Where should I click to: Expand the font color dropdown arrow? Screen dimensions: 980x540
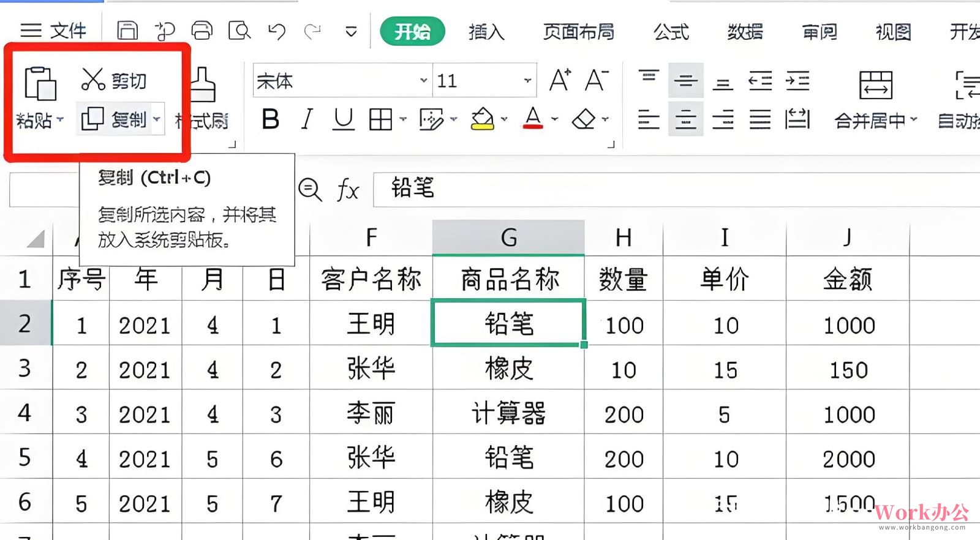click(x=554, y=119)
